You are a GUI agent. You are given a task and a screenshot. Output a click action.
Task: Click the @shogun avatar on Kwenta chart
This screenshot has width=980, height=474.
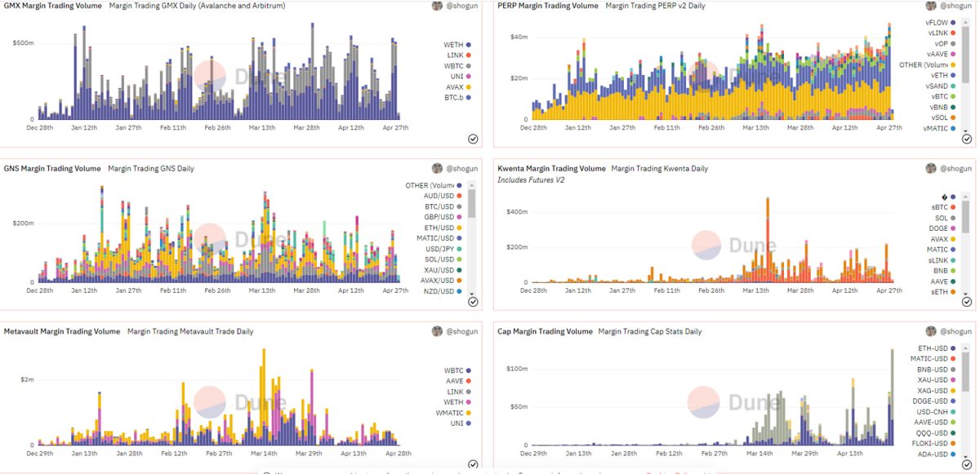pos(931,168)
